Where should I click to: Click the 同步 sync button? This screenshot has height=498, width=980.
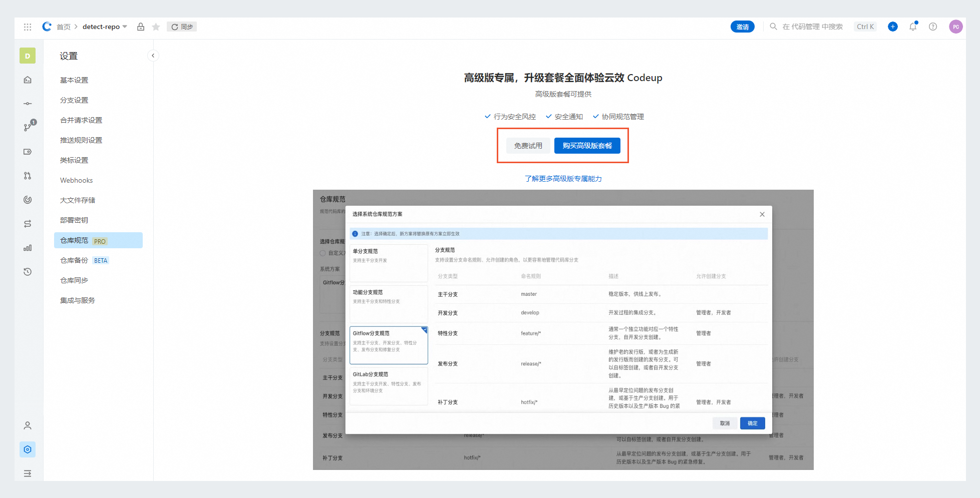coord(182,27)
